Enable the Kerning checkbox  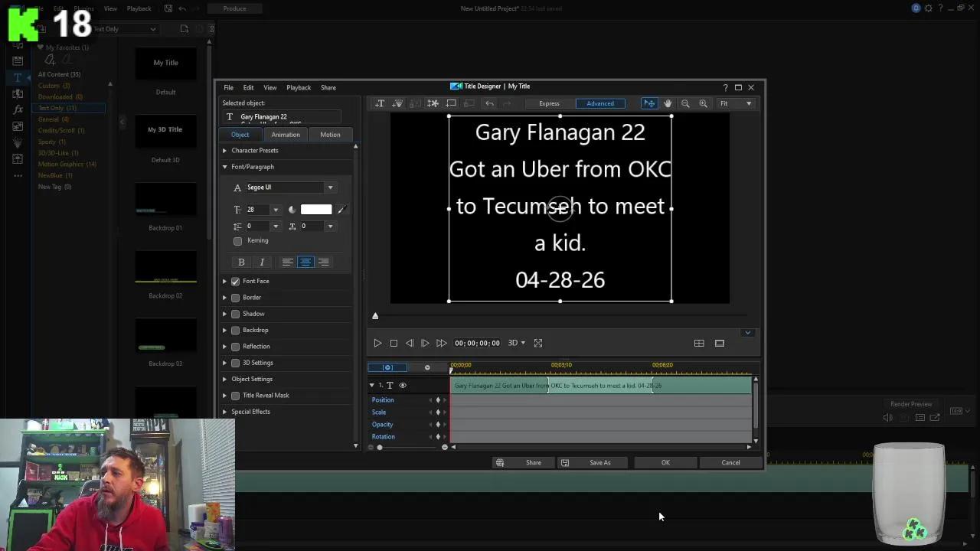tap(238, 241)
